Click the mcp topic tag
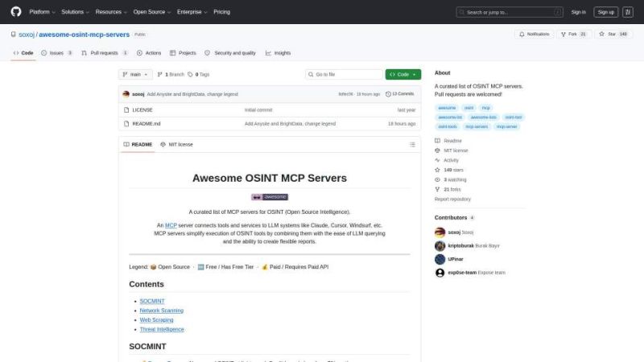Screen dimensions: 644x362 tap(486, 108)
